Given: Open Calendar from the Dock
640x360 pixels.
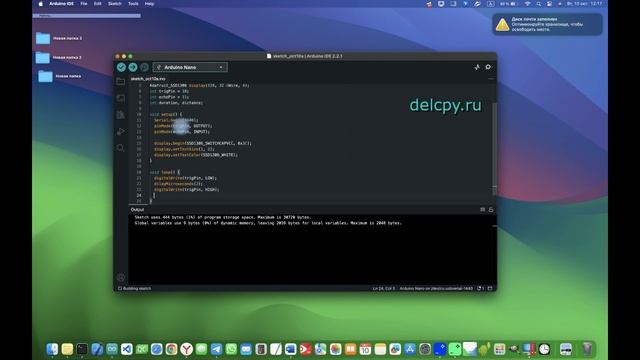Looking at the screenshot, I should pyautogui.click(x=365, y=349).
